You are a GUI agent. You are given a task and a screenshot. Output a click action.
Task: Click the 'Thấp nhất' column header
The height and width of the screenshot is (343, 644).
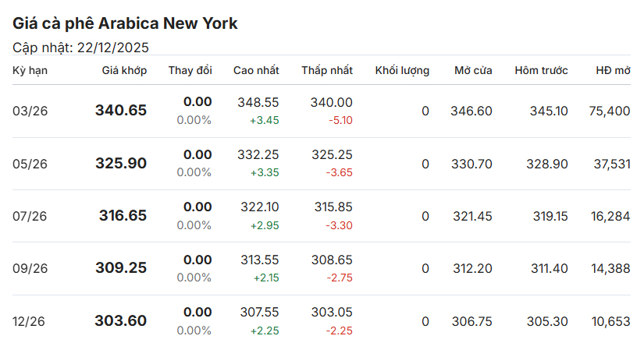pyautogui.click(x=327, y=71)
